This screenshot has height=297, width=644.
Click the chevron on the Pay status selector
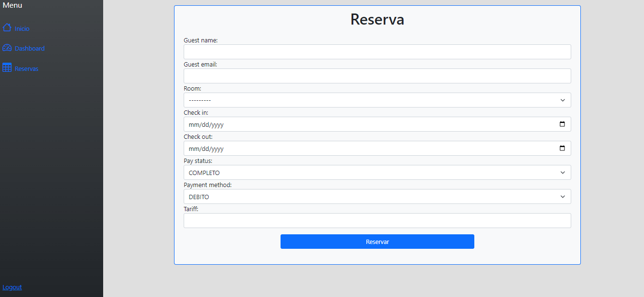(x=562, y=172)
